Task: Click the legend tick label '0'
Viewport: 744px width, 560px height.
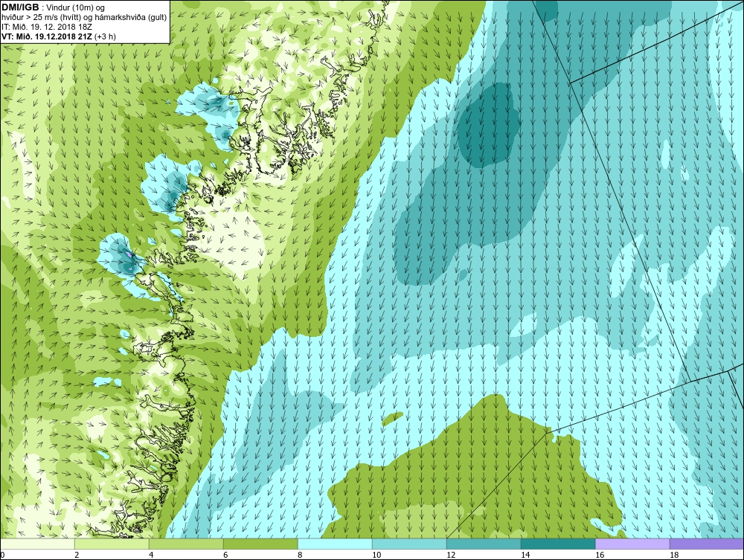Action: pyautogui.click(x=2, y=555)
